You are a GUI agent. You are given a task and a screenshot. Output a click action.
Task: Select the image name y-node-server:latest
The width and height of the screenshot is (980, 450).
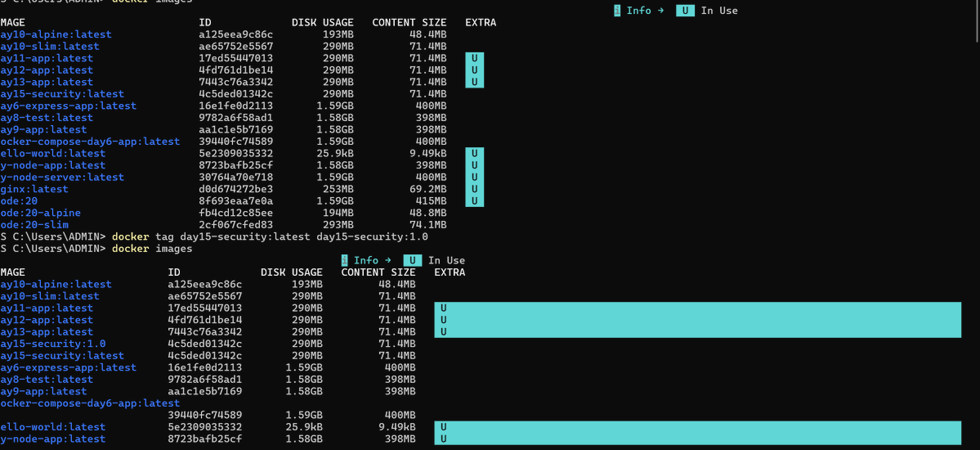click(x=62, y=177)
